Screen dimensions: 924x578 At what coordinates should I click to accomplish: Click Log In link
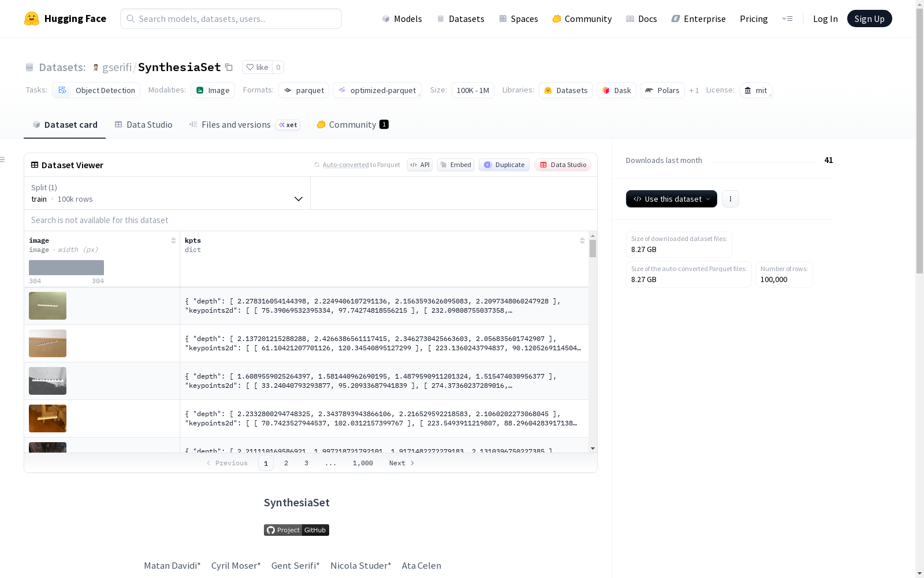[825, 18]
